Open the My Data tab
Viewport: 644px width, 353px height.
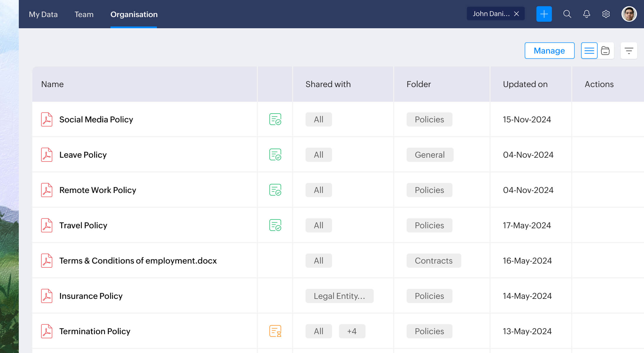click(x=43, y=14)
